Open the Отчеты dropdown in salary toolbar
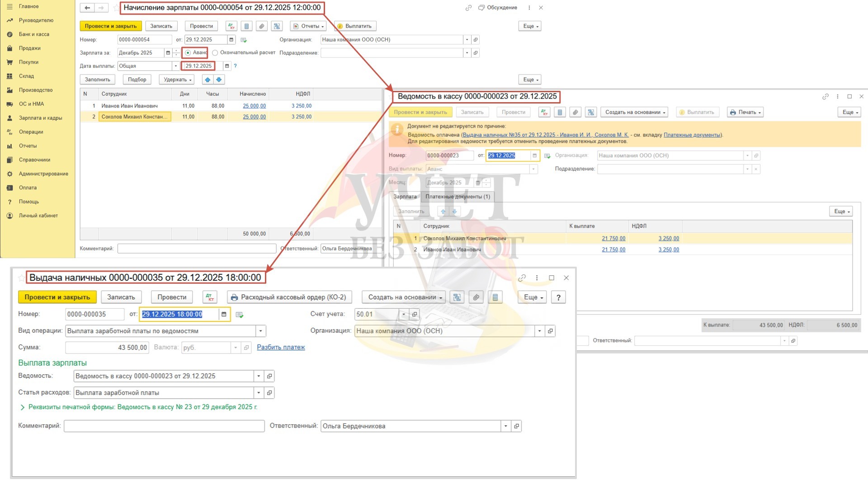 (307, 26)
